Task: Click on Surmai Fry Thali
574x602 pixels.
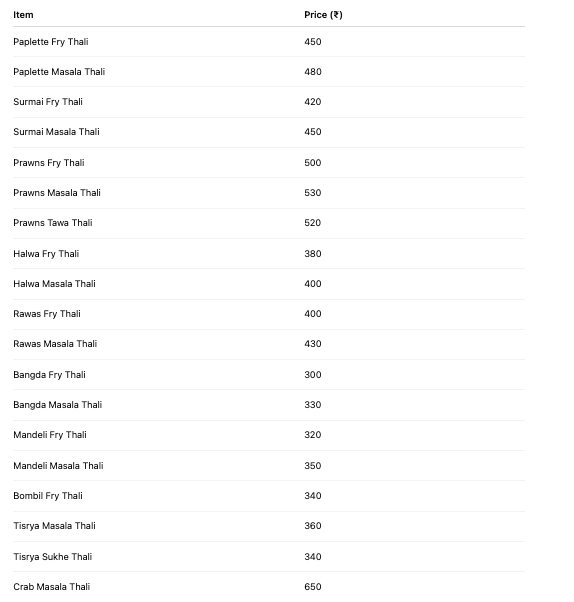Action: [x=48, y=102]
